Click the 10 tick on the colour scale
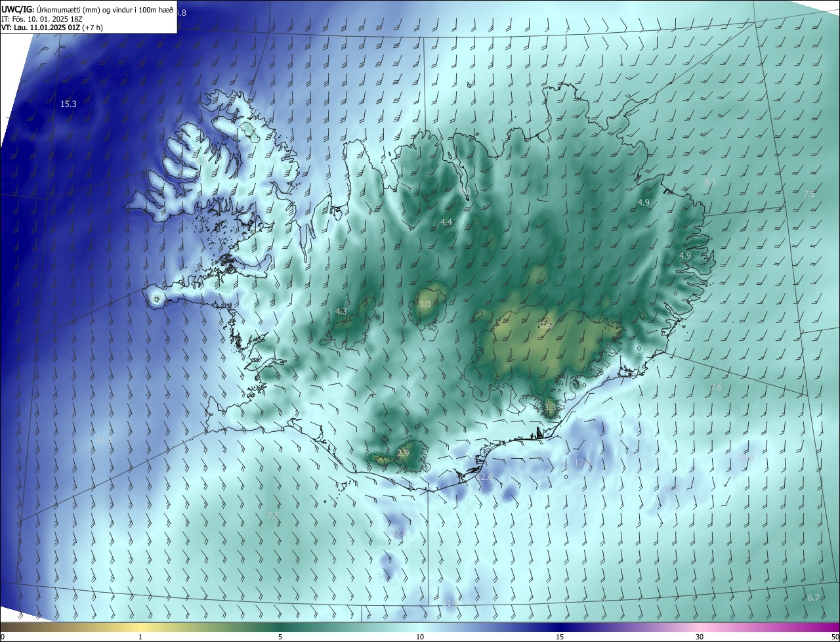The image size is (840, 642). (x=420, y=637)
